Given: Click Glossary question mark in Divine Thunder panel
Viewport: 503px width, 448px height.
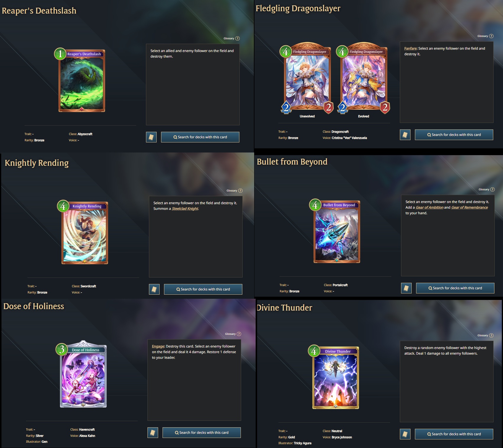Looking at the screenshot, I should point(491,335).
